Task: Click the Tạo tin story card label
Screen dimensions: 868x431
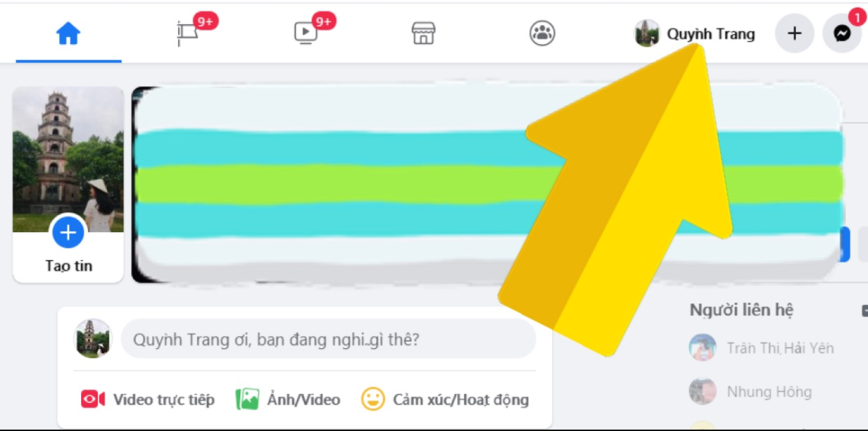Action: (69, 266)
